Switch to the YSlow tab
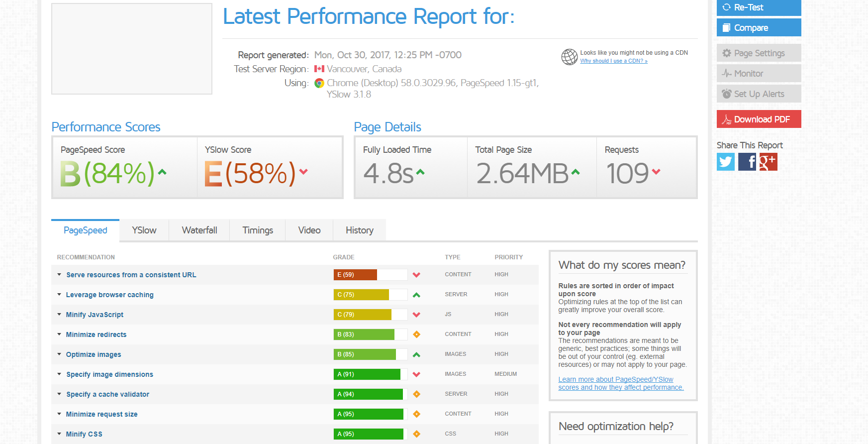 144,230
